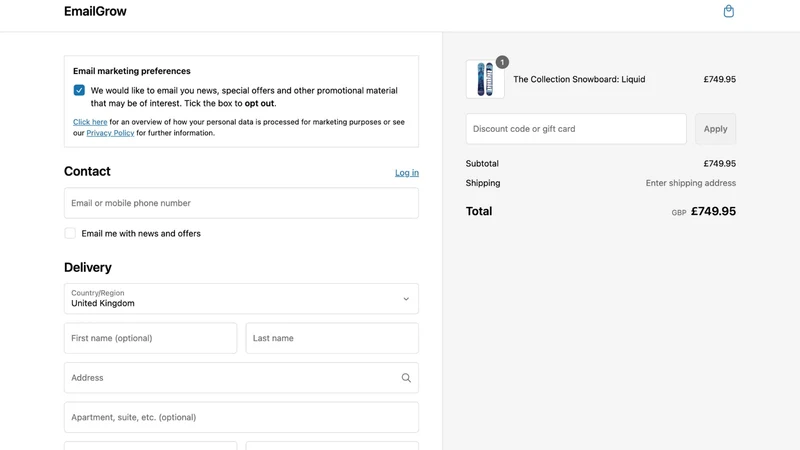Click the Contact heading

(x=87, y=171)
